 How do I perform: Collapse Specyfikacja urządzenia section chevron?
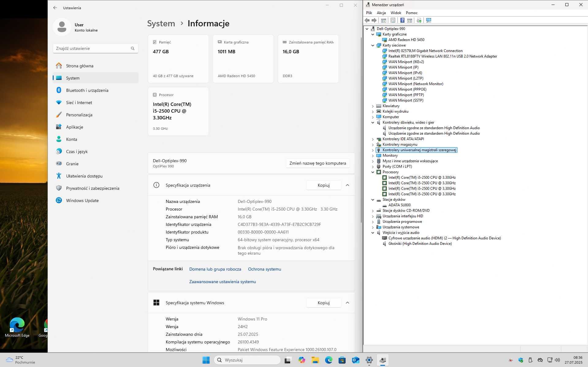pyautogui.click(x=347, y=185)
